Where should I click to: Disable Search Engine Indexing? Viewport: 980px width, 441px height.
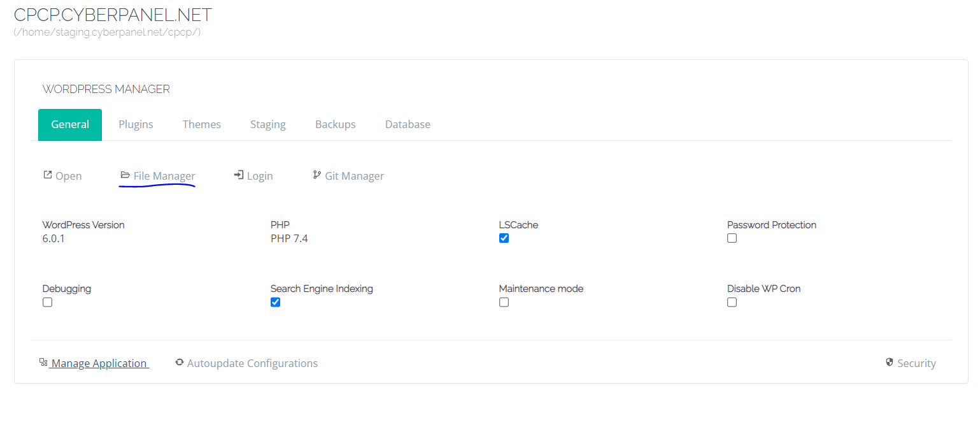[x=275, y=301]
